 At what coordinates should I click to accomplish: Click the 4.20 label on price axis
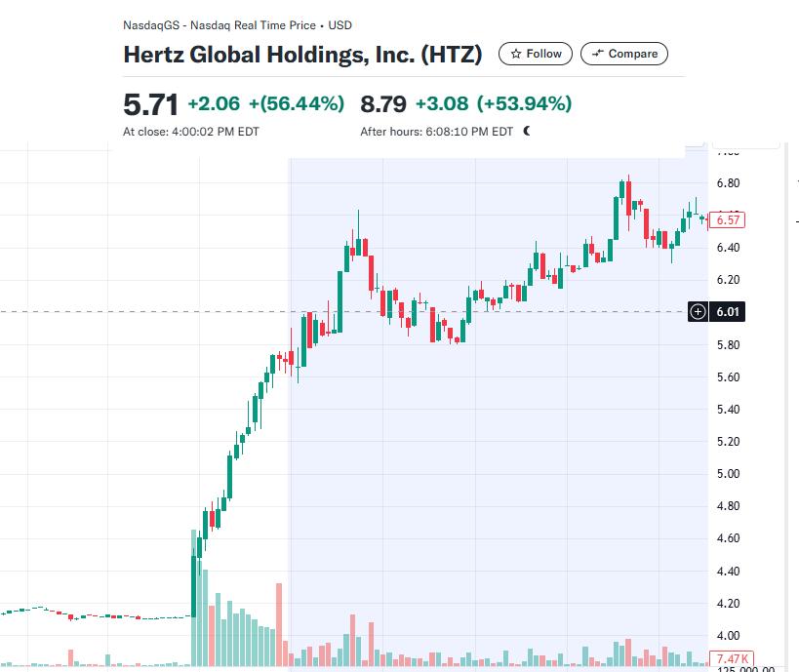tap(728, 604)
